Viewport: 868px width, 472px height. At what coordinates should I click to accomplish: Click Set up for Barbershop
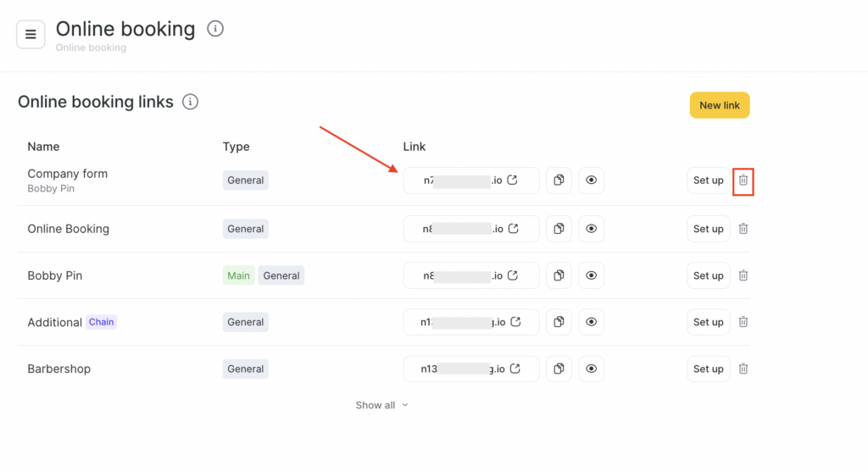point(708,369)
